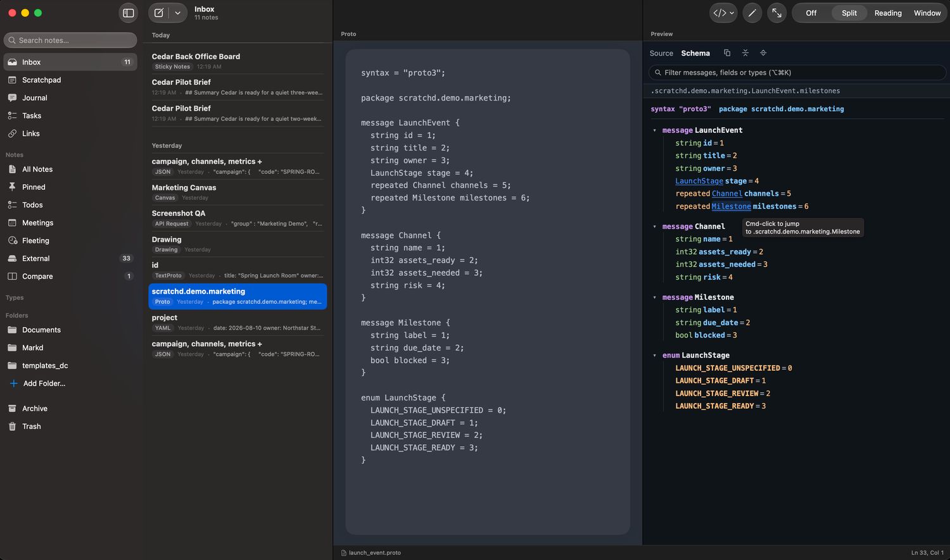Focus the filter messages, fields or types field
Screen dimensions: 950x560
[x=797, y=73]
